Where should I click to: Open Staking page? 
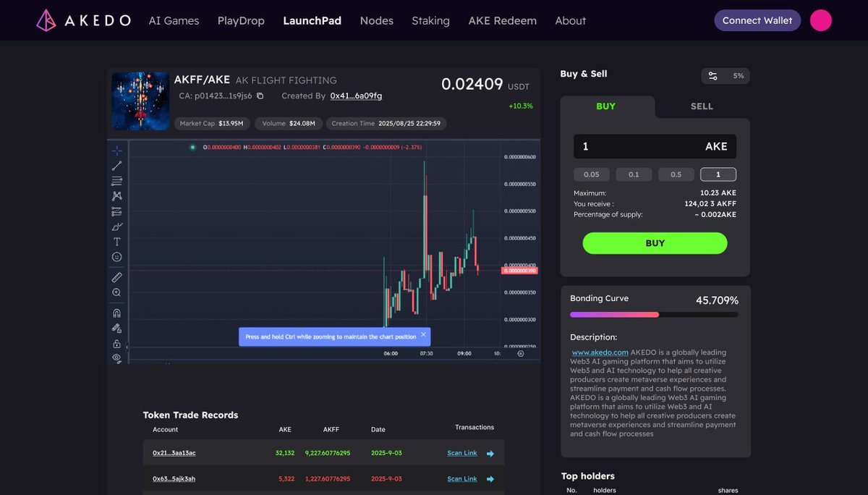click(x=430, y=20)
